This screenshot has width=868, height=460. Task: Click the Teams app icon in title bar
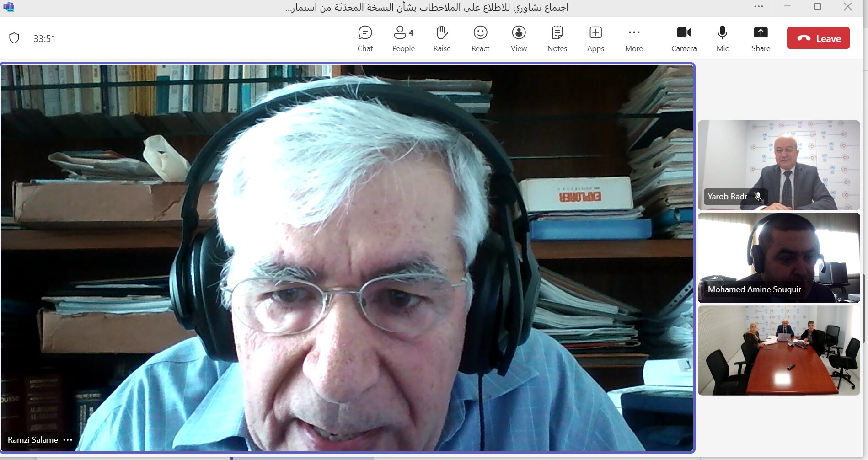9,7
